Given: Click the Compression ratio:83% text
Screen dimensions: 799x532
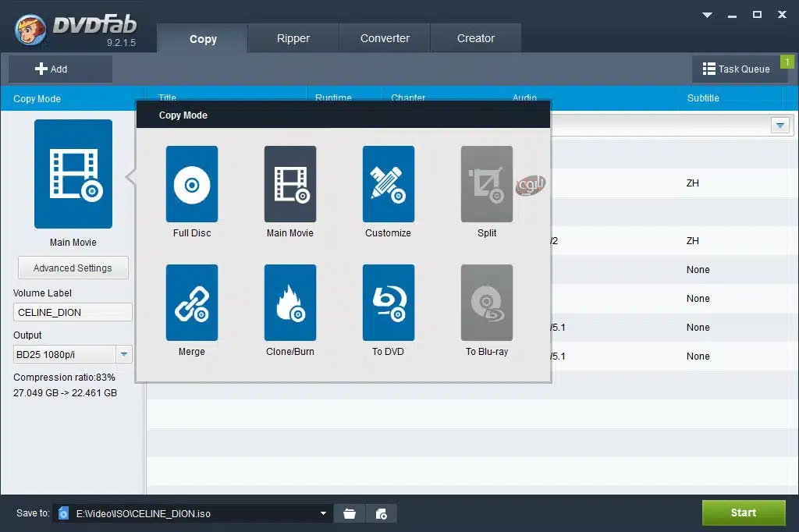Looking at the screenshot, I should 64,377.
